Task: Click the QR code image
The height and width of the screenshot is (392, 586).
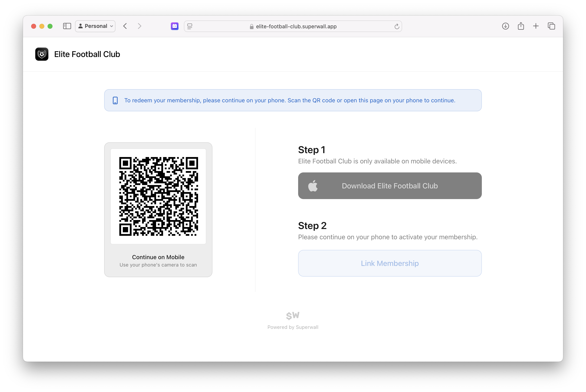Action: (x=158, y=196)
